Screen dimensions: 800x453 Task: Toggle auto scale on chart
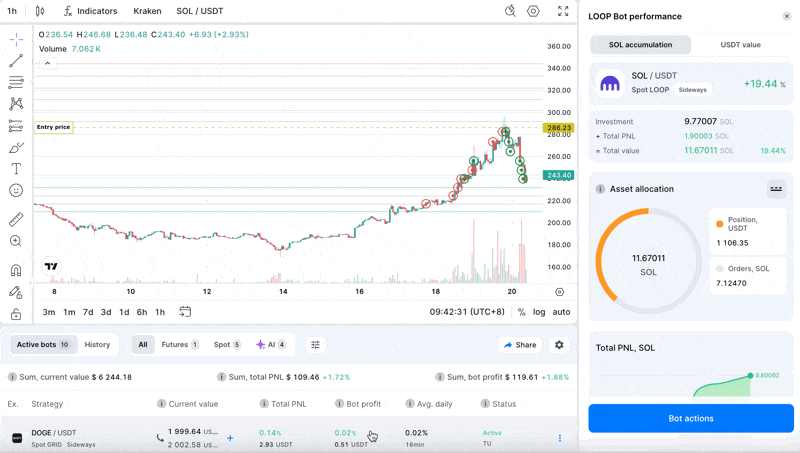point(562,312)
